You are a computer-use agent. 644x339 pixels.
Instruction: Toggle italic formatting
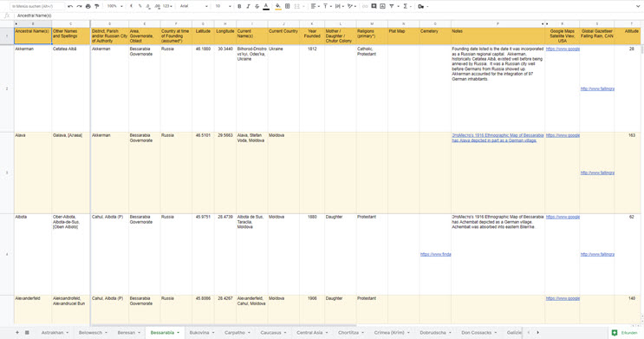pos(248,6)
